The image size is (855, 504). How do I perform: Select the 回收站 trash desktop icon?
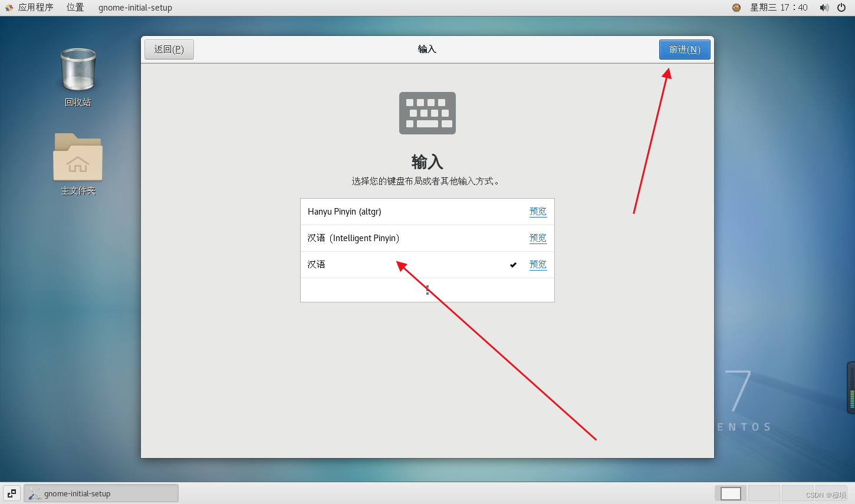[78, 78]
